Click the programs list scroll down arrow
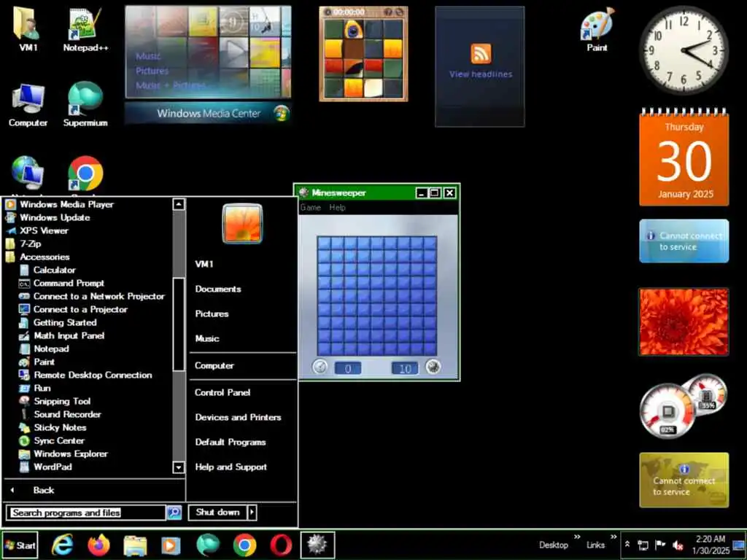This screenshot has width=747, height=560. coord(179,467)
